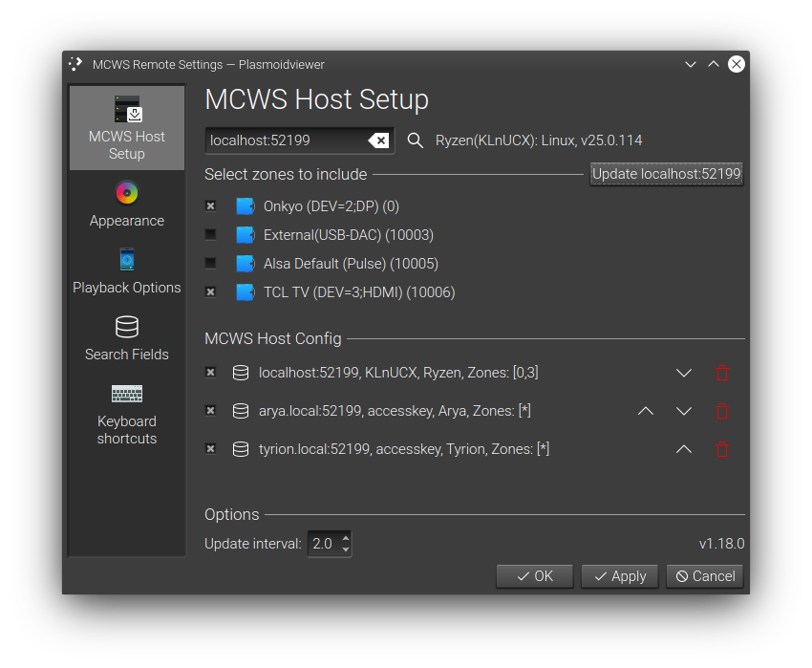Uncheck the tyrion.local host config entry
This screenshot has height=668, width=812.
pyautogui.click(x=210, y=449)
